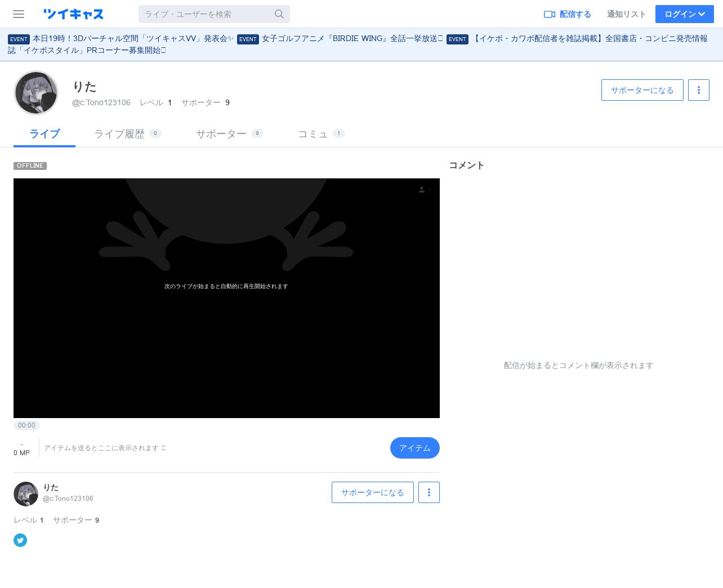Click the offline video player area

[226, 298]
